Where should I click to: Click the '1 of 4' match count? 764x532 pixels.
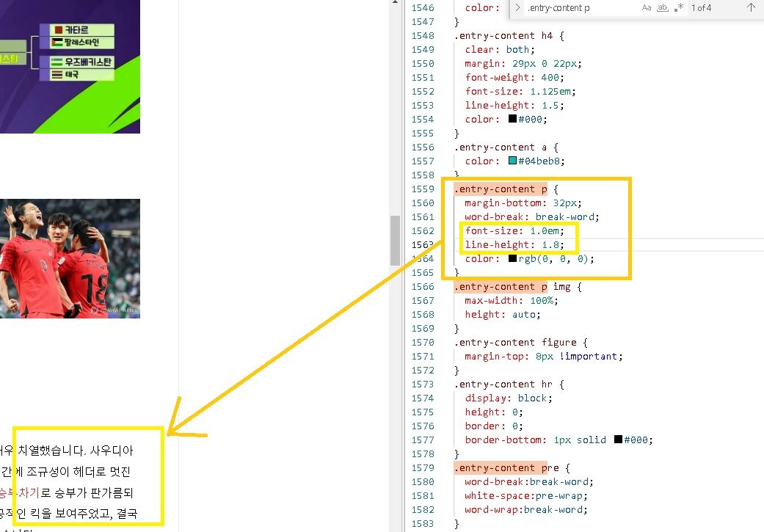pyautogui.click(x=701, y=8)
